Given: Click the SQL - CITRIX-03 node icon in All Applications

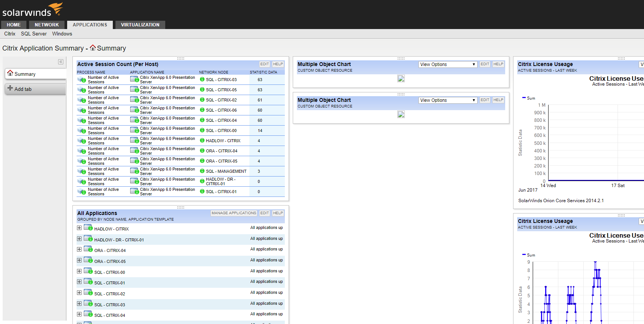Looking at the screenshot, I should click(88, 303).
